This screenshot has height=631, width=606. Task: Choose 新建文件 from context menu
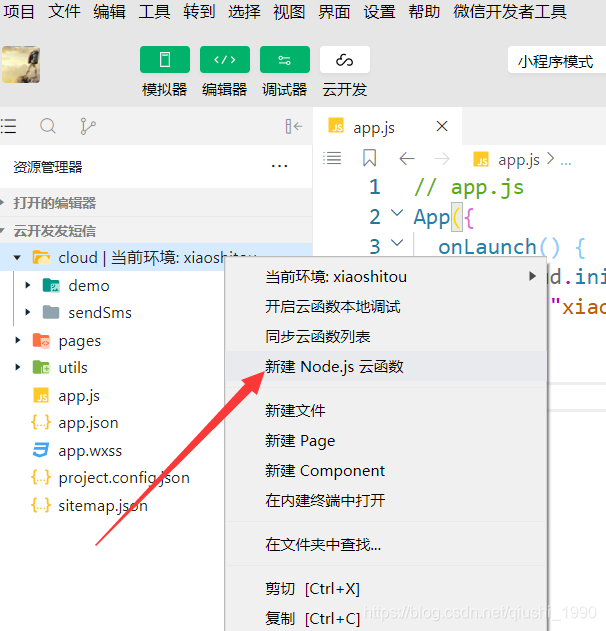[385, 410]
